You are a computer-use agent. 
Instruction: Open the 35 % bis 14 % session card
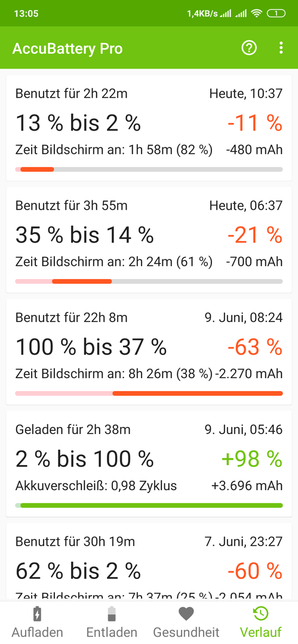point(149,240)
